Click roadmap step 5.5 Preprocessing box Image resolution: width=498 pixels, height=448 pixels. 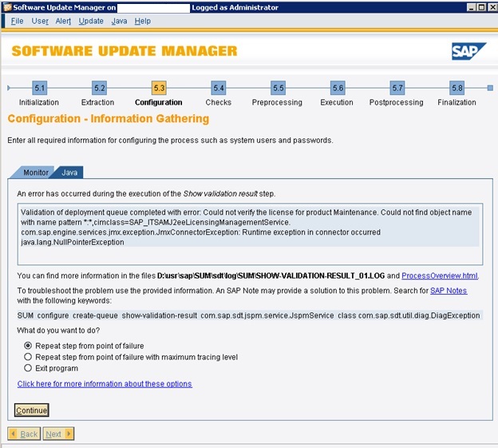coord(279,88)
